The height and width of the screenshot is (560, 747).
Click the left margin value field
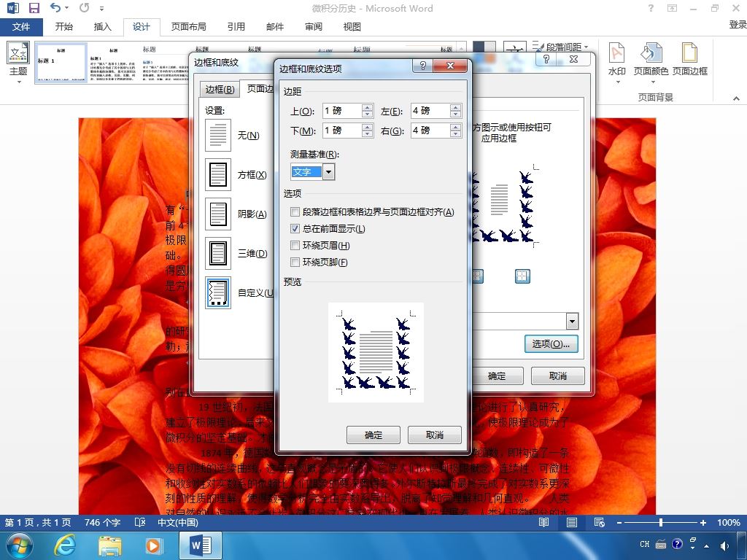(x=430, y=111)
